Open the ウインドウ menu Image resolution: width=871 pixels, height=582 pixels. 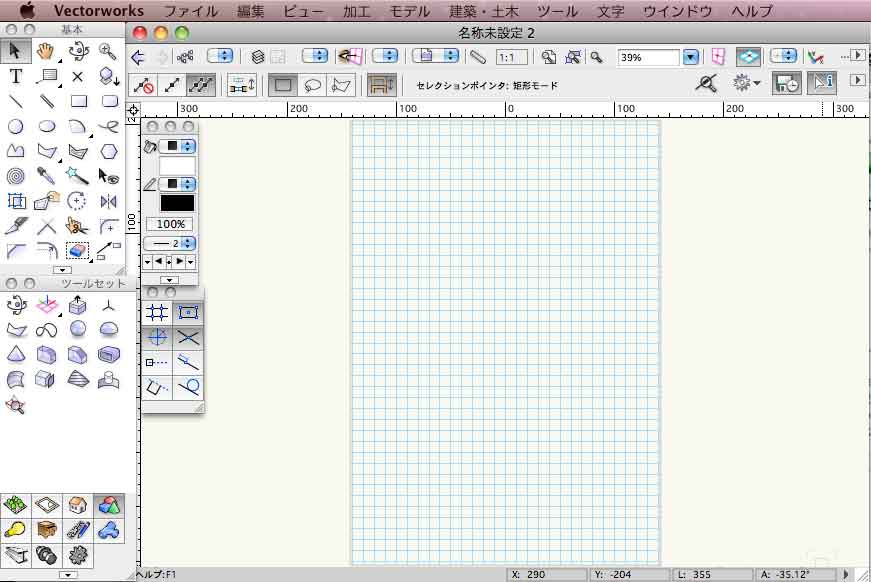pyautogui.click(x=677, y=11)
